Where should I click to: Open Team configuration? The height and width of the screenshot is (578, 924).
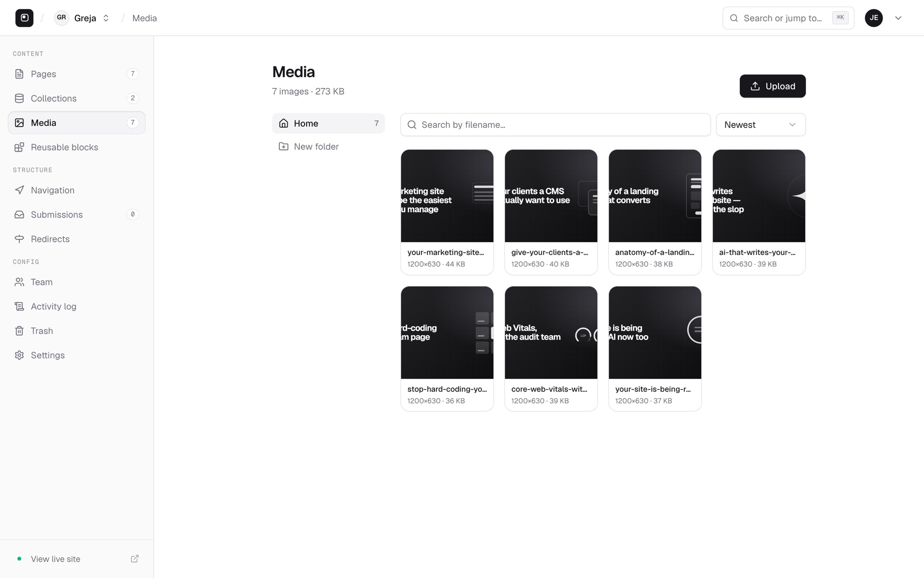pos(77,282)
